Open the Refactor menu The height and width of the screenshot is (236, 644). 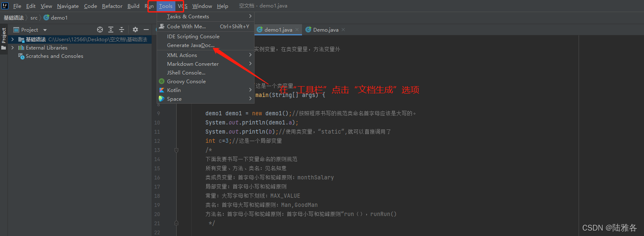tap(112, 6)
